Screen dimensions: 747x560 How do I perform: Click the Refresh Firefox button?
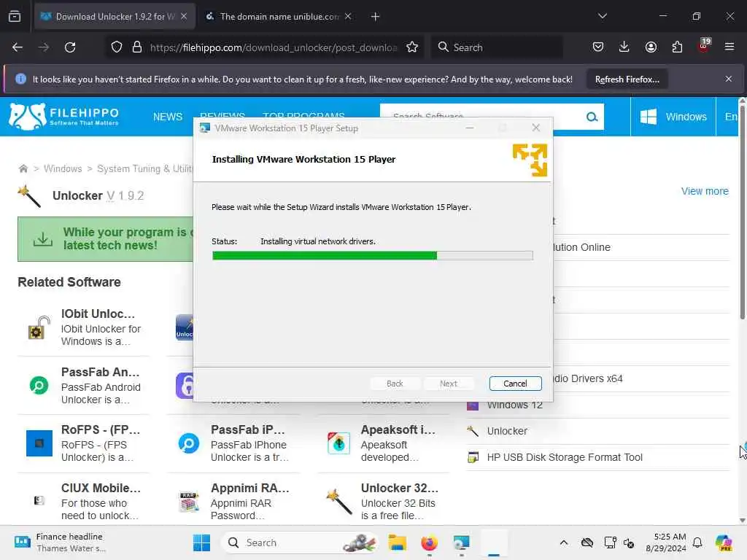(627, 79)
